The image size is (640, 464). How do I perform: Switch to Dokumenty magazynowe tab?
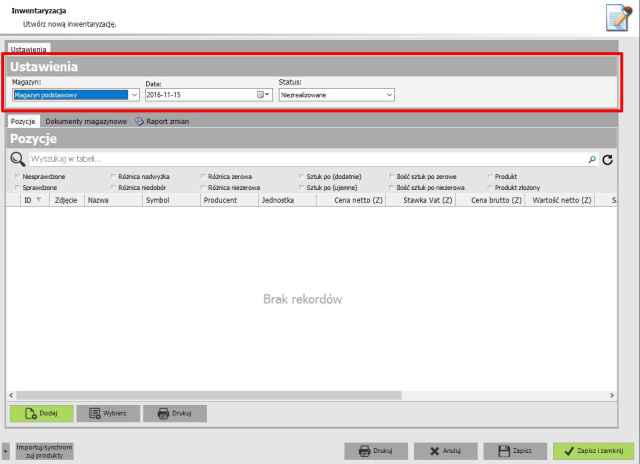tap(86, 121)
